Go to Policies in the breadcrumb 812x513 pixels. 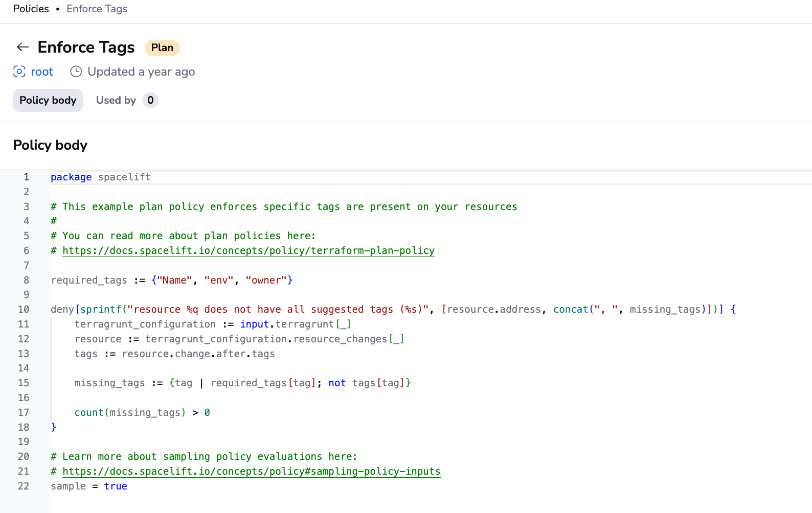31,9
